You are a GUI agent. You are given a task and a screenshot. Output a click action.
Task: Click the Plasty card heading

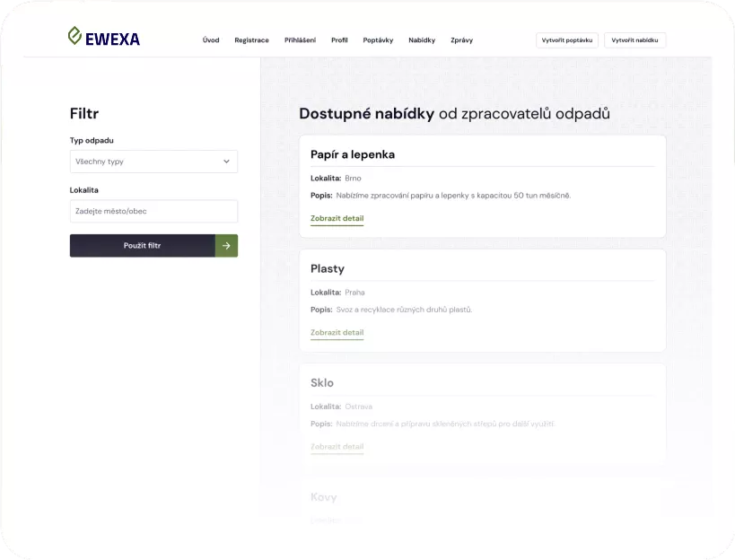coord(328,269)
